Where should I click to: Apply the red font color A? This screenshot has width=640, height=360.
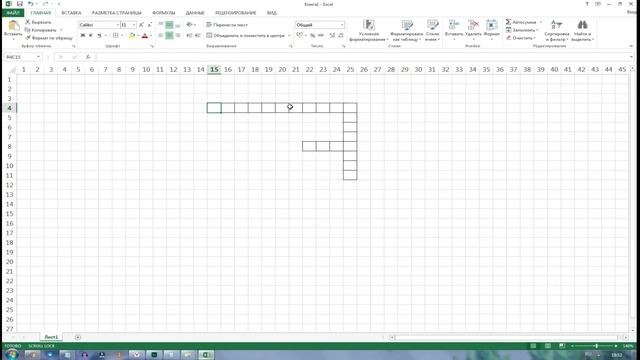(x=144, y=36)
